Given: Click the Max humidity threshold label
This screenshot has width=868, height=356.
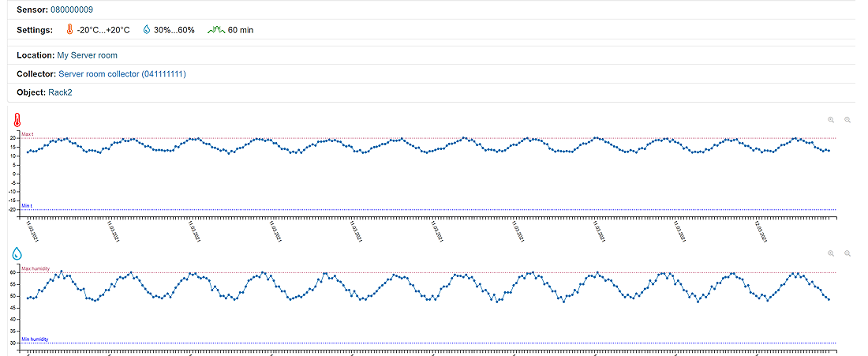Looking at the screenshot, I should pyautogui.click(x=36, y=268).
